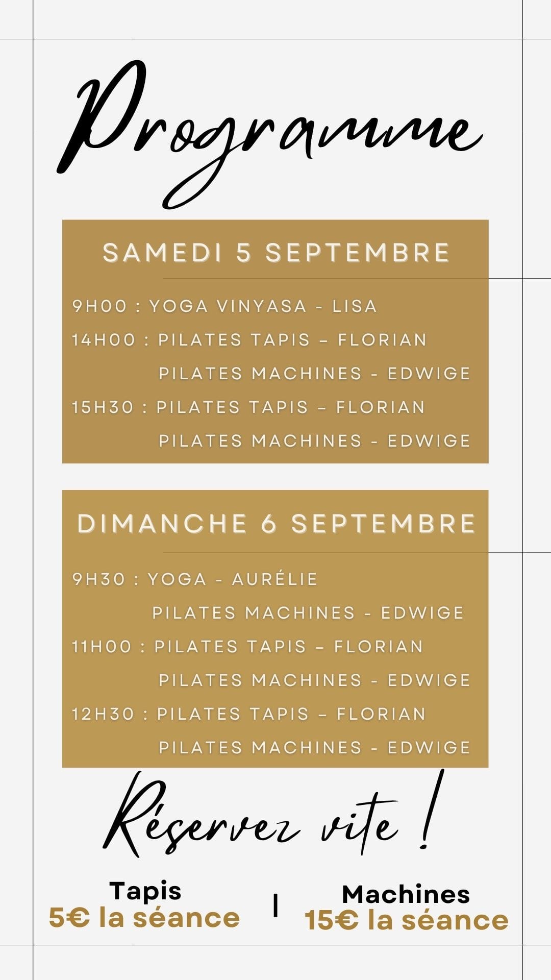The height and width of the screenshot is (980, 551).
Task: Click Saturday 14H00 Pilates Machines Edwige line
Action: tap(314, 374)
